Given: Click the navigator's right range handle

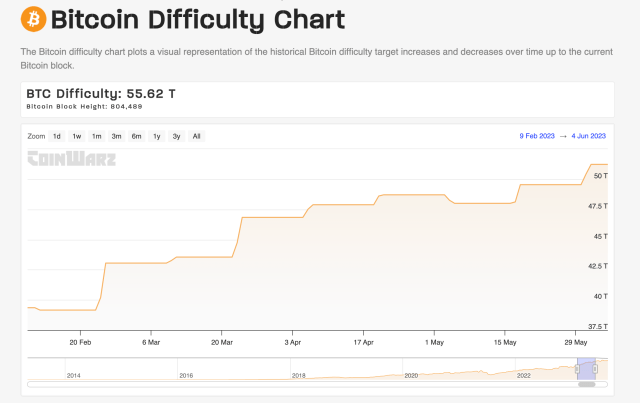Looking at the screenshot, I should pyautogui.click(x=596, y=369).
